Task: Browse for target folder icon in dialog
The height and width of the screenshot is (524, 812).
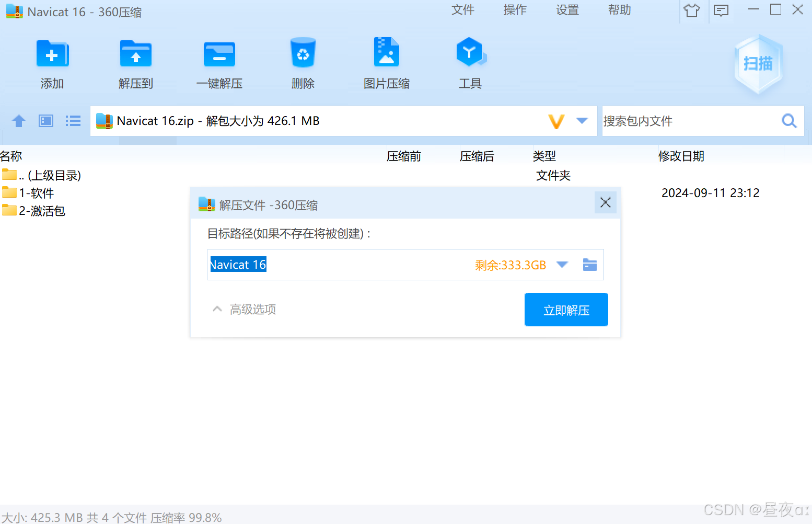Action: pyautogui.click(x=590, y=265)
